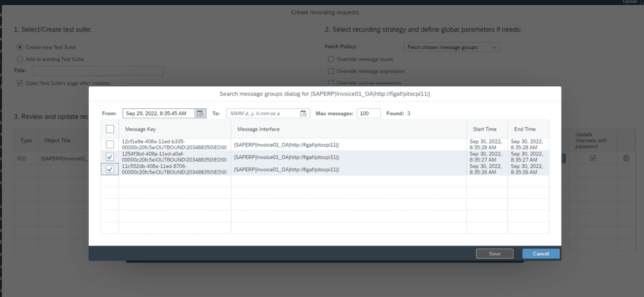Toggle Open Test Suite's page after creation
Viewport: 644px width, 297px height.
19,83
